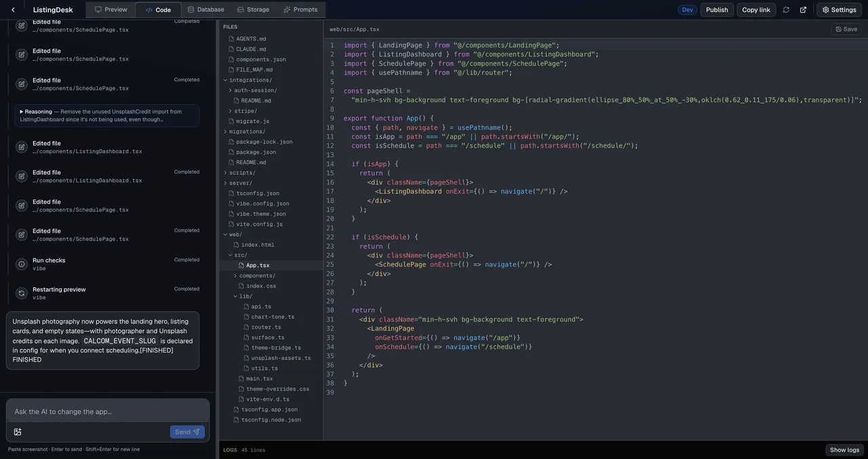Click the file icon beside vite.config.js

pos(231,224)
